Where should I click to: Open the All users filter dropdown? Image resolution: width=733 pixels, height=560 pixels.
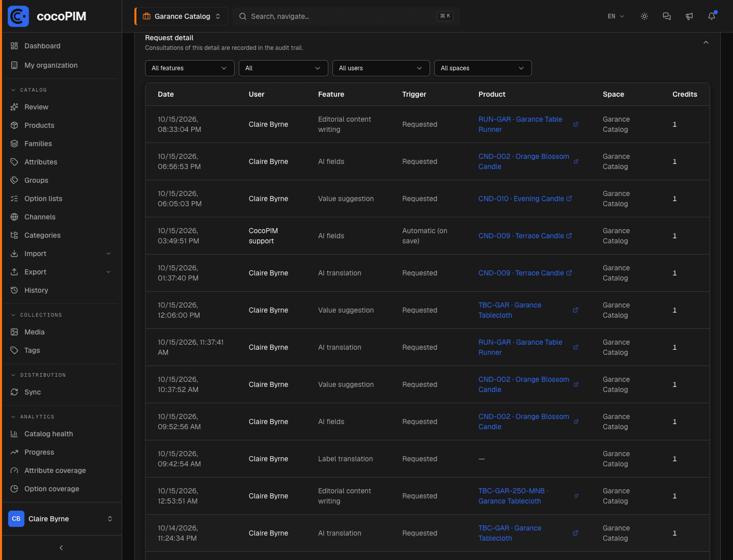tap(381, 68)
